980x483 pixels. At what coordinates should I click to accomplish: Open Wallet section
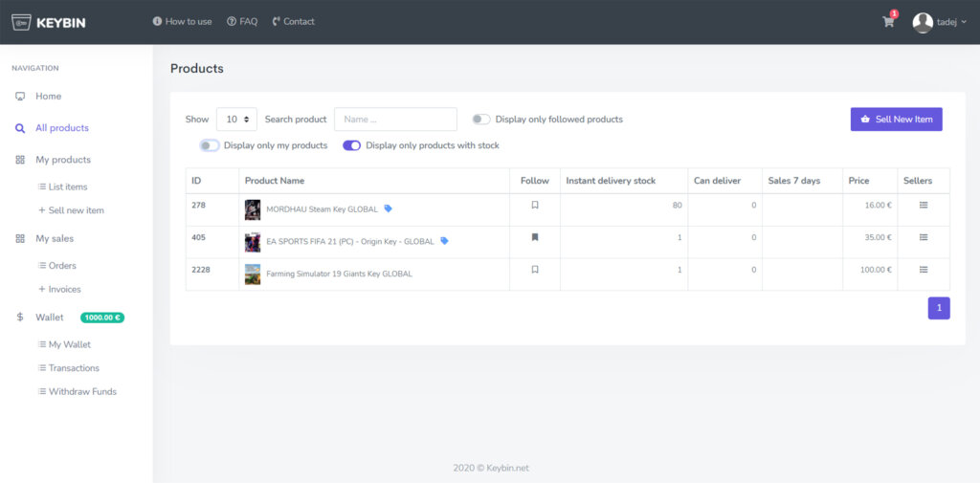pyautogui.click(x=50, y=318)
